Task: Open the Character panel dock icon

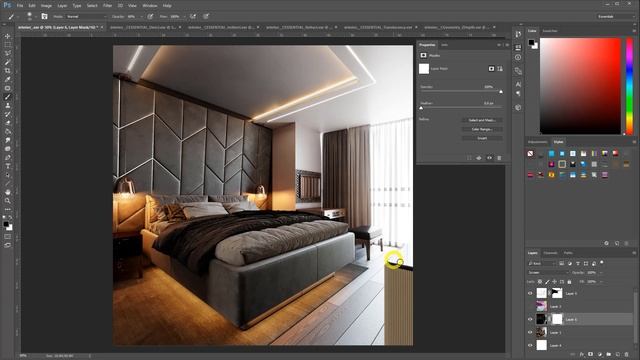Action: click(518, 84)
